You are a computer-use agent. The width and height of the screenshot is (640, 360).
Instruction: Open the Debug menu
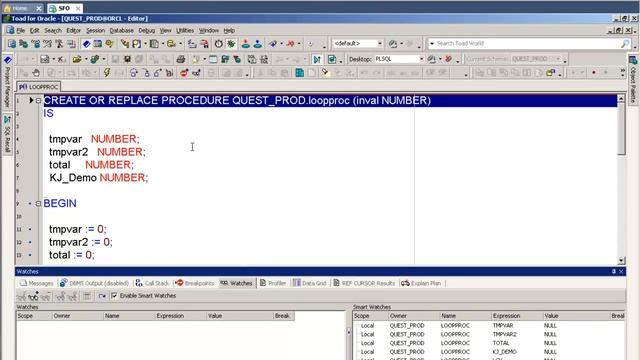point(147,31)
